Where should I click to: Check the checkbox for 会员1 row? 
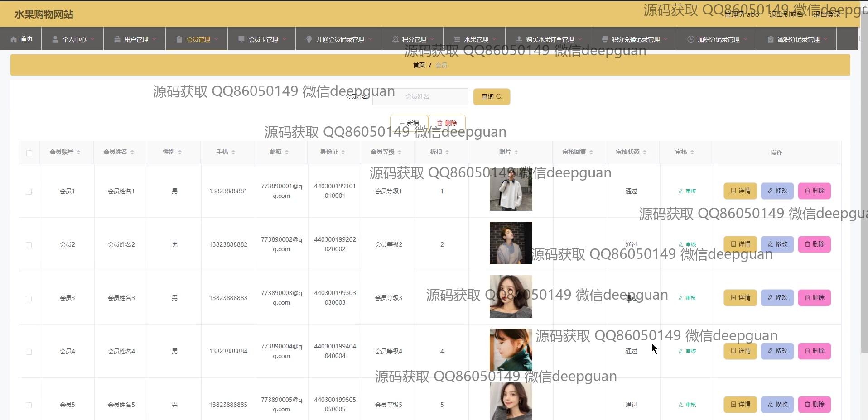pyautogui.click(x=29, y=191)
